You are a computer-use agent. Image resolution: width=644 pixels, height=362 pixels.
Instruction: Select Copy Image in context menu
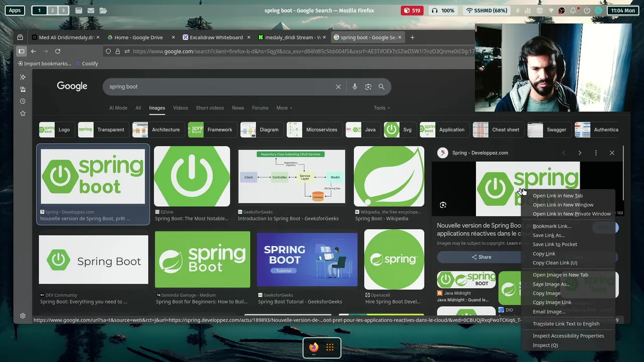(546, 293)
